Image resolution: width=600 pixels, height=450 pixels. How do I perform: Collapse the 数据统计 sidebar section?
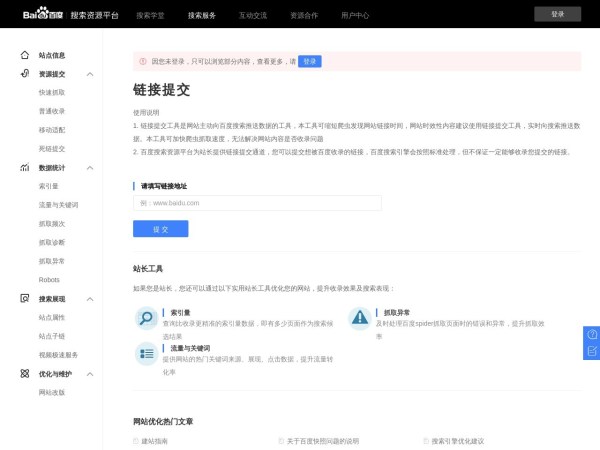(90, 168)
